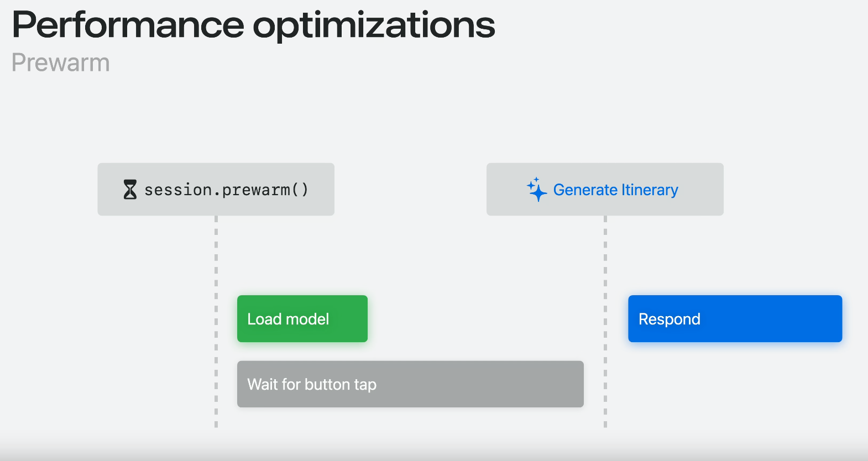Click the "Load model" label text
Viewport: 868px width, 461px height.
(288, 319)
